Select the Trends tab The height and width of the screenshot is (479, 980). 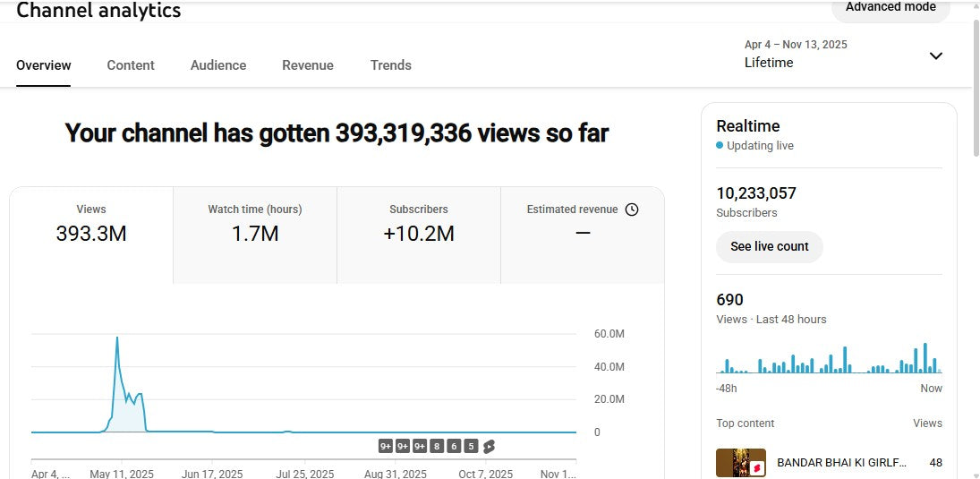pyautogui.click(x=391, y=65)
